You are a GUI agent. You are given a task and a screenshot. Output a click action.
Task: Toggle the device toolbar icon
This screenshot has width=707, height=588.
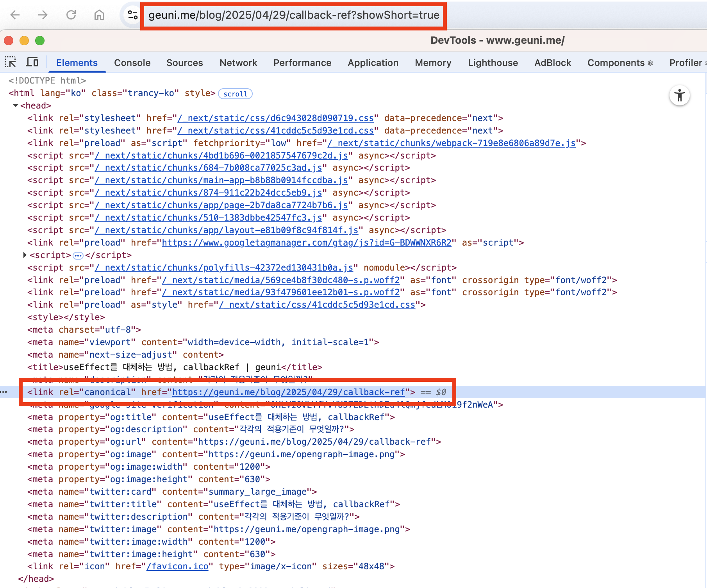click(32, 62)
